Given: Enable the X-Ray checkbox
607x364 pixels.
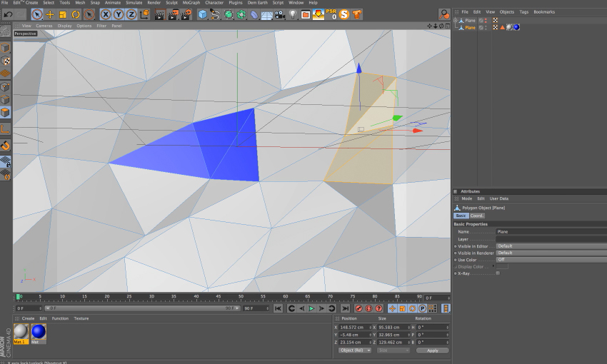Looking at the screenshot, I should [x=498, y=273].
